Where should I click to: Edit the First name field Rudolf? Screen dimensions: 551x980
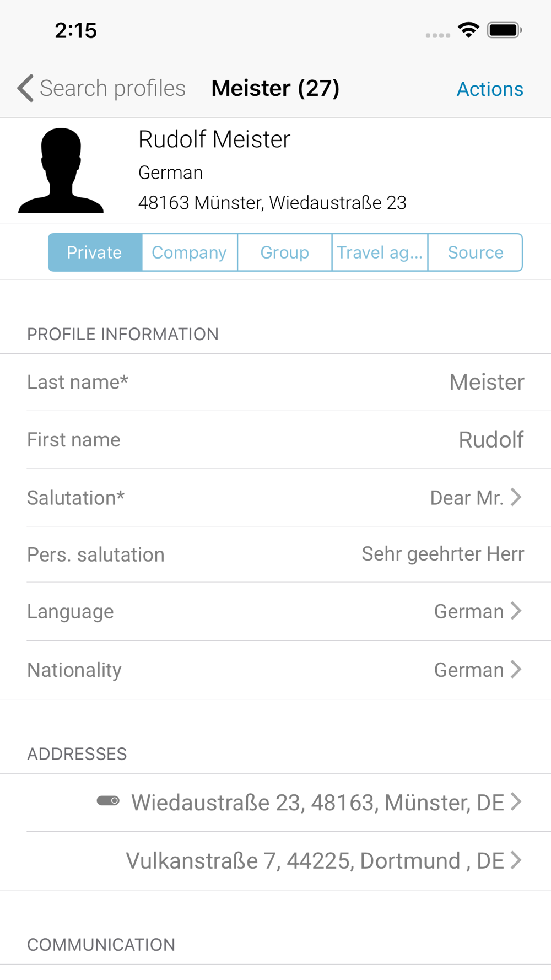[x=275, y=440]
